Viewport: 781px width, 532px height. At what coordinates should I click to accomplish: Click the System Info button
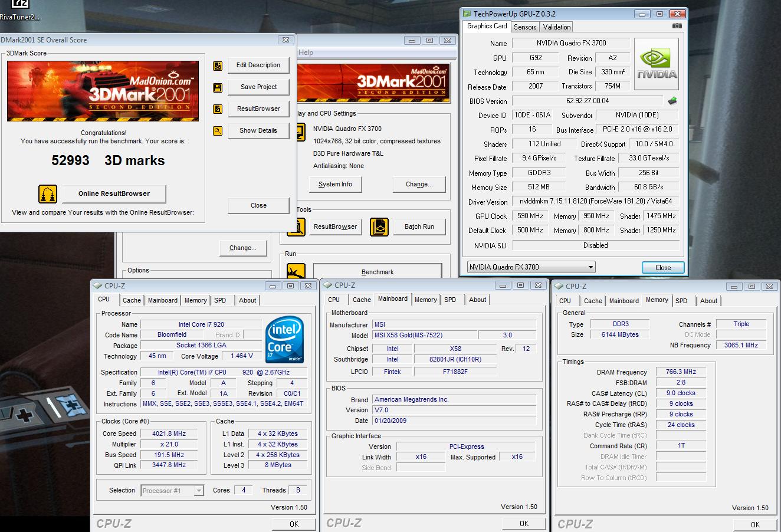[335, 184]
